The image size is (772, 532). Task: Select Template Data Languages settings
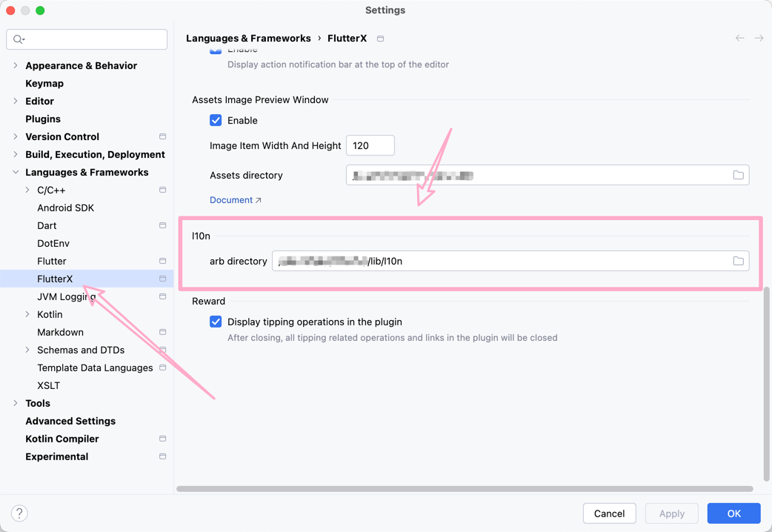click(95, 368)
